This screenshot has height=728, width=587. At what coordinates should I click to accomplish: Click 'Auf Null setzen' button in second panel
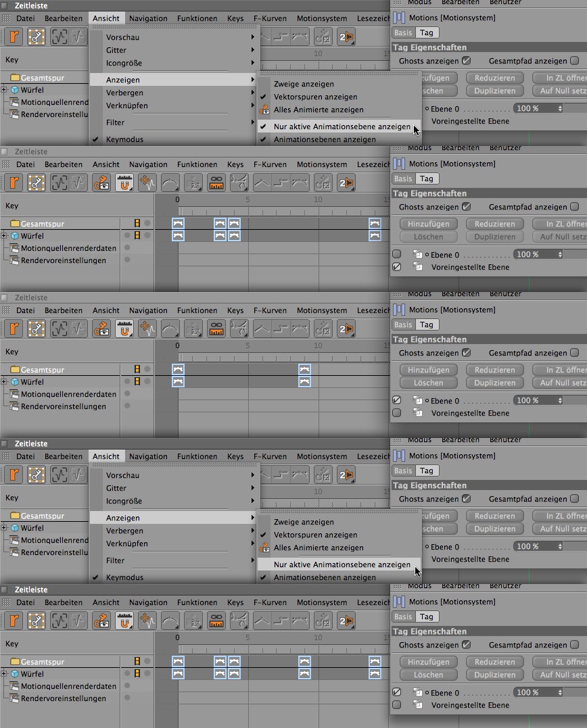point(560,237)
